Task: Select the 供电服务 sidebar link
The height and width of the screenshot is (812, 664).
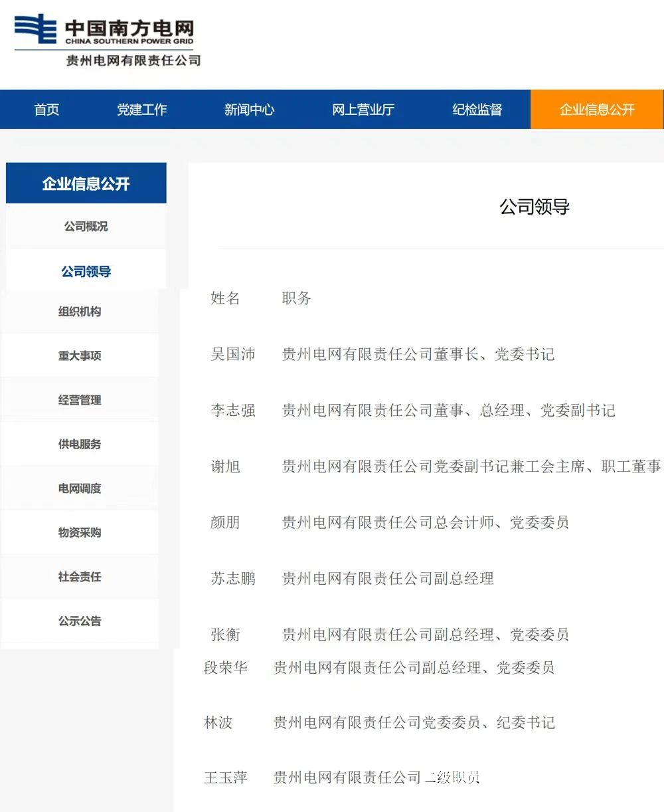Action: coord(80,444)
